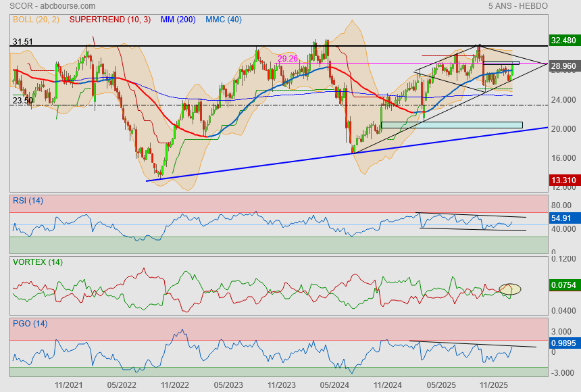Click the teal support zone rectangle
Viewport: 581px width, 392px height.
[x=451, y=125]
